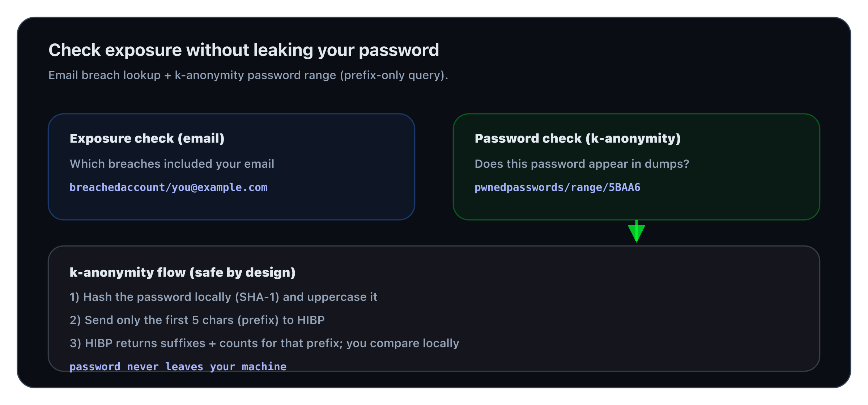The height and width of the screenshot is (405, 868).
Task: Open the breachedaccount/you@example.com endpoint
Action: click(x=168, y=187)
